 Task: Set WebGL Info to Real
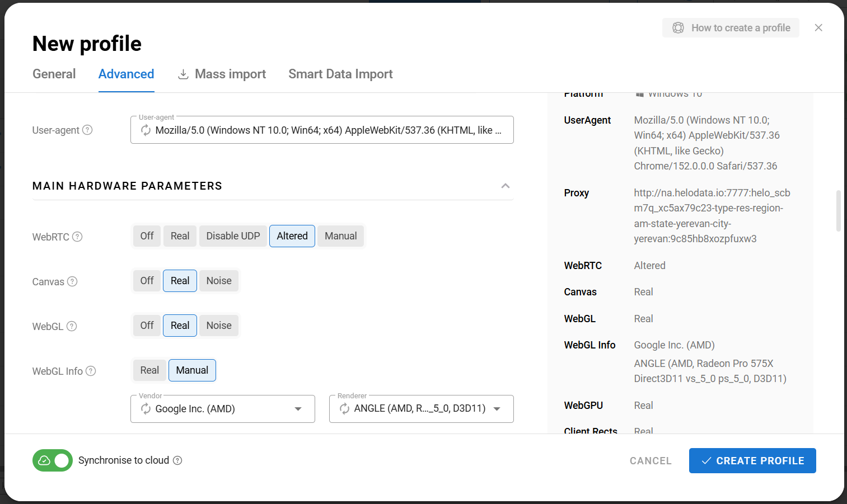(x=149, y=370)
